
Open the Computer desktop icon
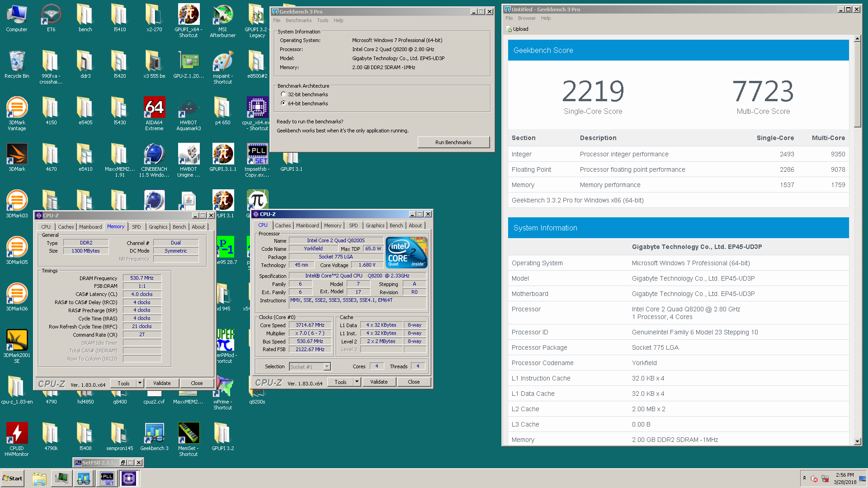coord(17,18)
